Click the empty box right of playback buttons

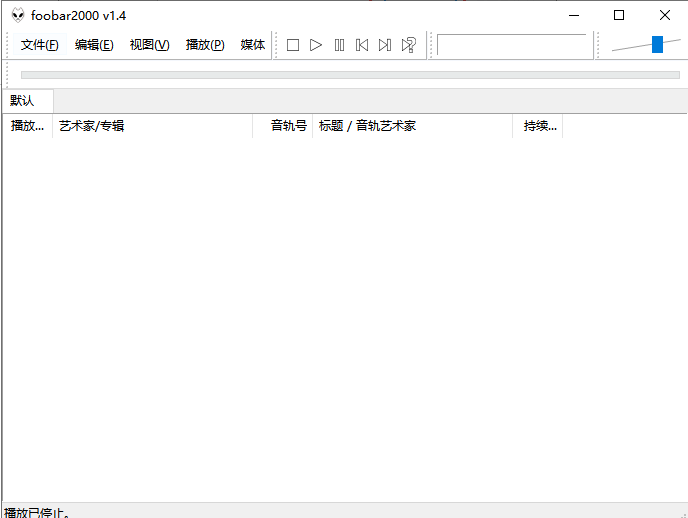pyautogui.click(x=511, y=45)
